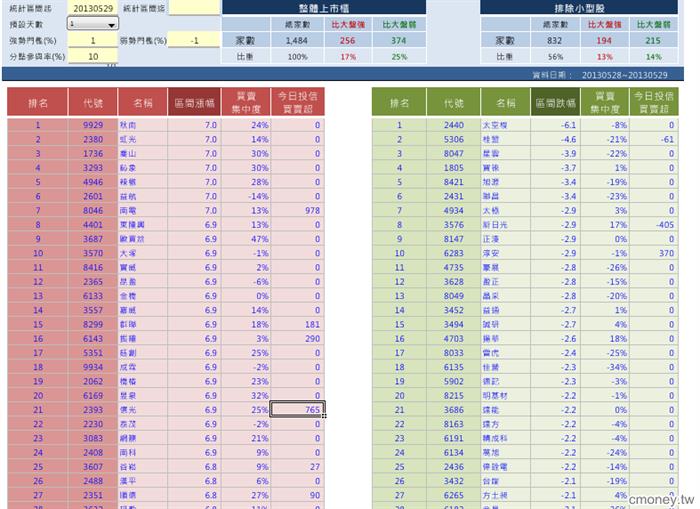
Task: Click the 代號 header of the red table
Action: click(x=93, y=103)
